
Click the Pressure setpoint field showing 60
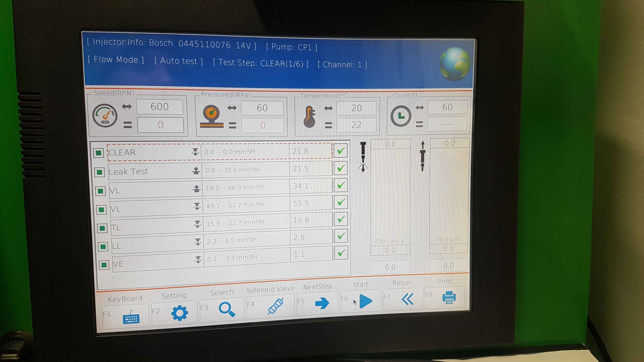click(262, 108)
